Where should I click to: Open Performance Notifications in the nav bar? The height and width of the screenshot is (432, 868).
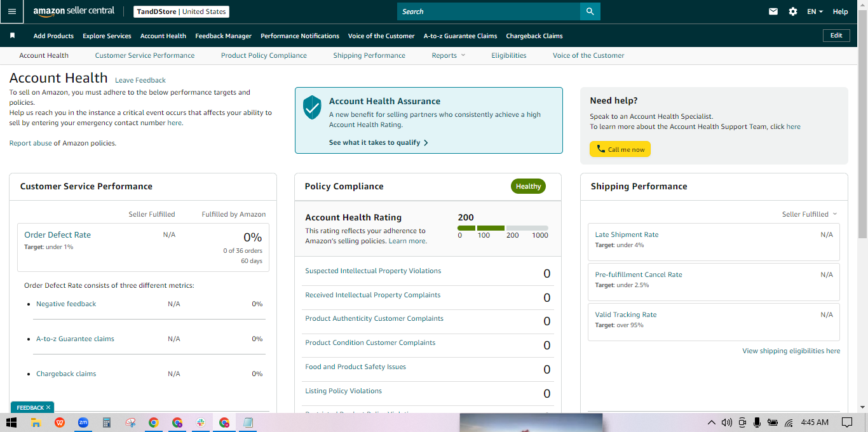[300, 36]
